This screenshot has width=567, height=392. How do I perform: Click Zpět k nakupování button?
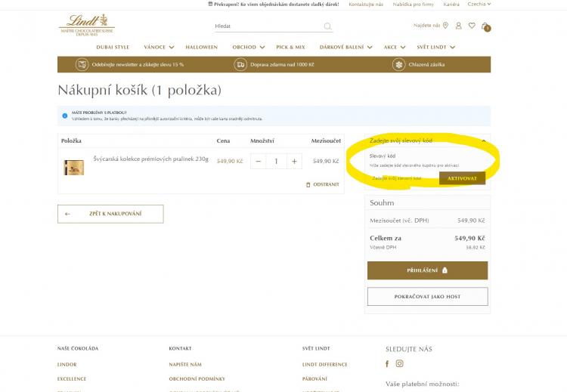(x=110, y=214)
